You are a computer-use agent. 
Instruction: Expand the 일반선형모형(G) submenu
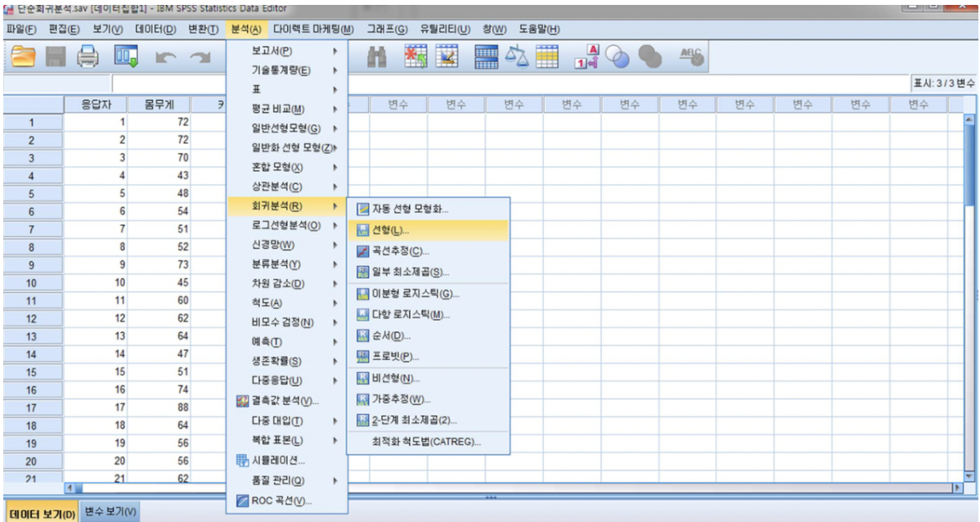(x=287, y=128)
